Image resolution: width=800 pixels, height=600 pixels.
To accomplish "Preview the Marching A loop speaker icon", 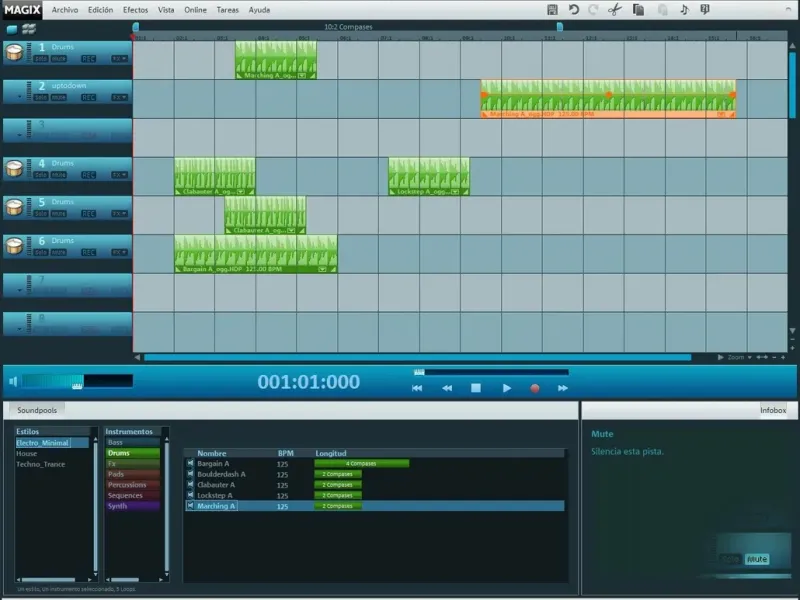I will [190, 506].
